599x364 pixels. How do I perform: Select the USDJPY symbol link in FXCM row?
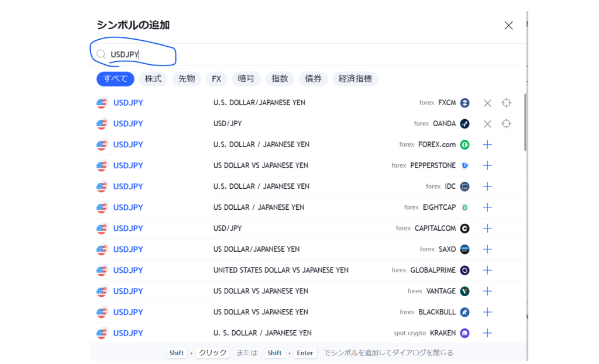pyautogui.click(x=128, y=103)
